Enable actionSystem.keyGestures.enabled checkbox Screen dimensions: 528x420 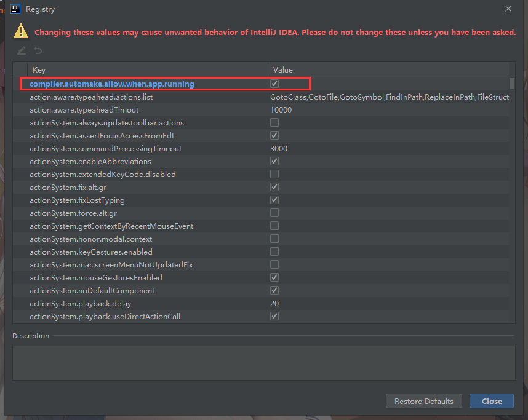274,252
